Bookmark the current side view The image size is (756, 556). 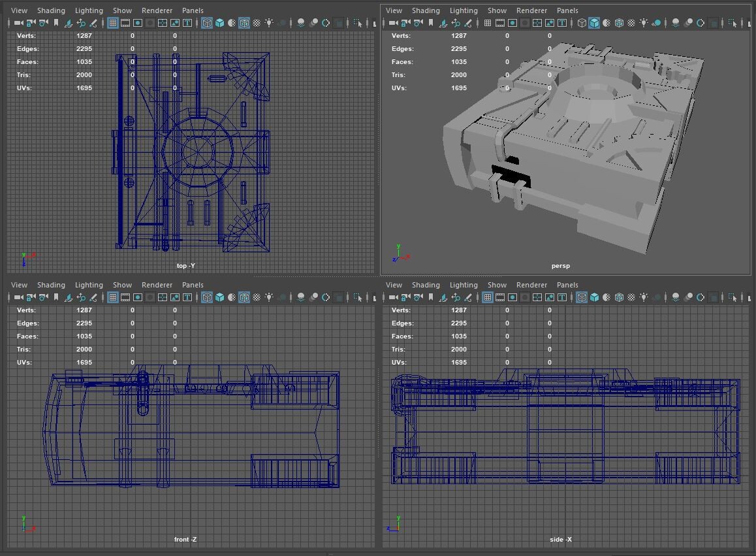coord(432,297)
